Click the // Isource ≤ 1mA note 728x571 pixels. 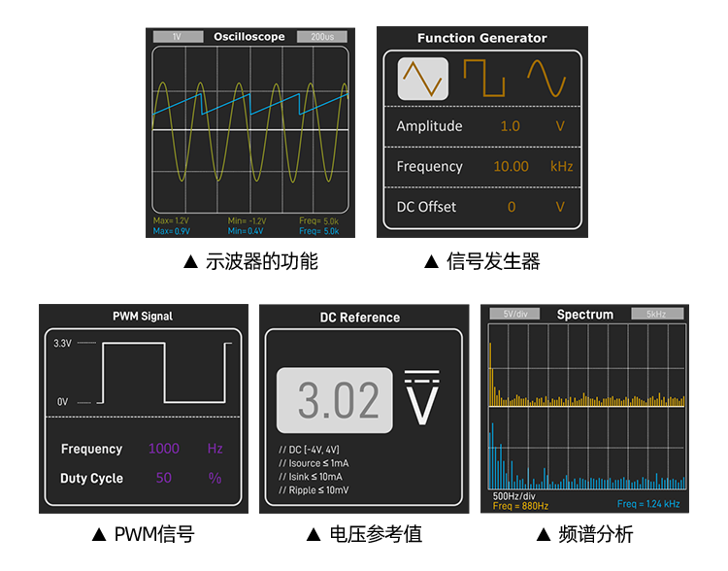point(314,463)
